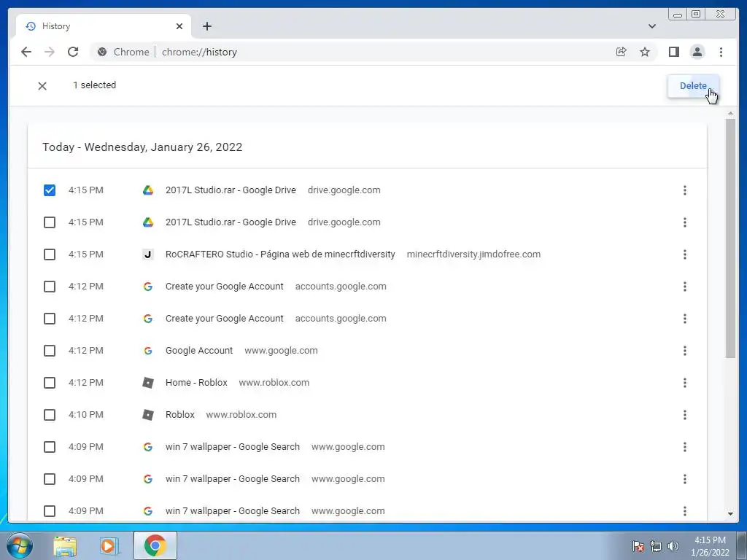This screenshot has width=747, height=560.
Task: Open actions menu for Roblox 4:10 PM row
Action: (x=684, y=415)
